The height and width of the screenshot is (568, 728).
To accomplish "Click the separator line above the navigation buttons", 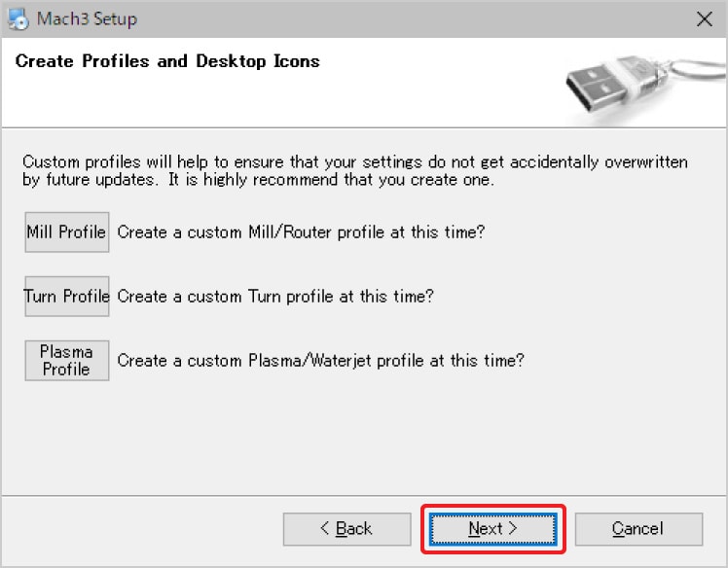I will click(364, 494).
